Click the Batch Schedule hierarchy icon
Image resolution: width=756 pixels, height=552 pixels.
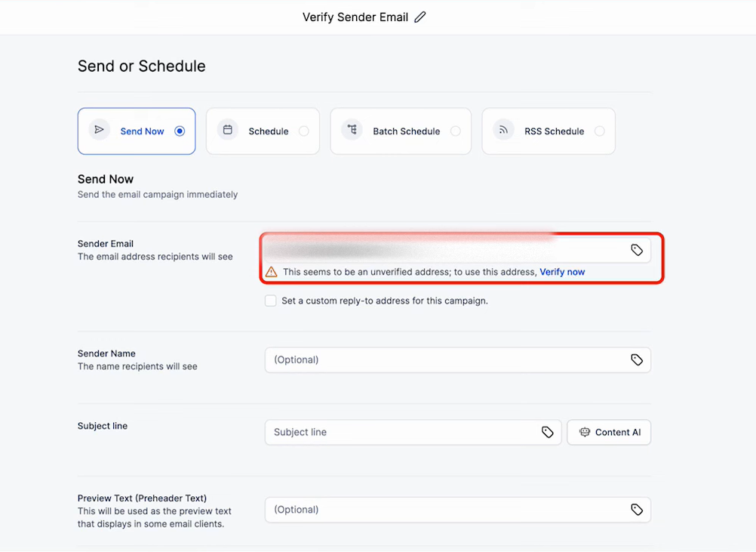(x=352, y=130)
